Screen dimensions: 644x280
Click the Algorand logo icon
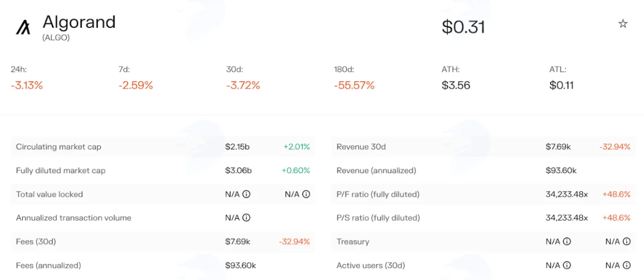[23, 27]
